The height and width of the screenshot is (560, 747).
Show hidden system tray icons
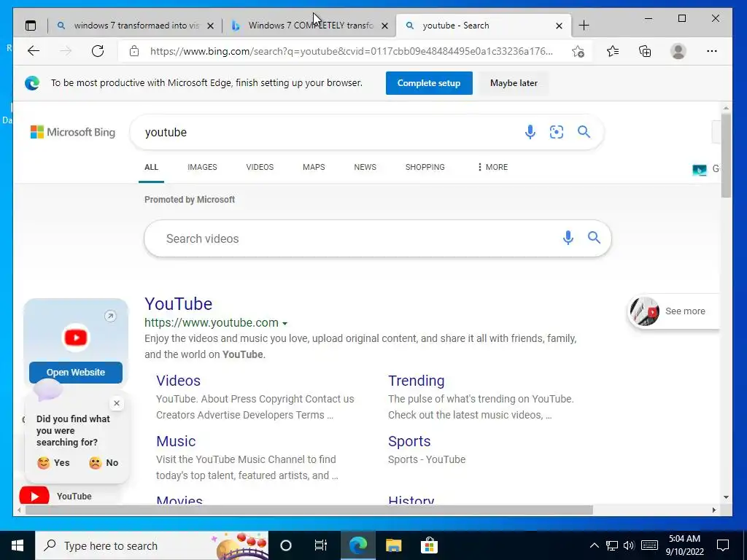point(594,545)
